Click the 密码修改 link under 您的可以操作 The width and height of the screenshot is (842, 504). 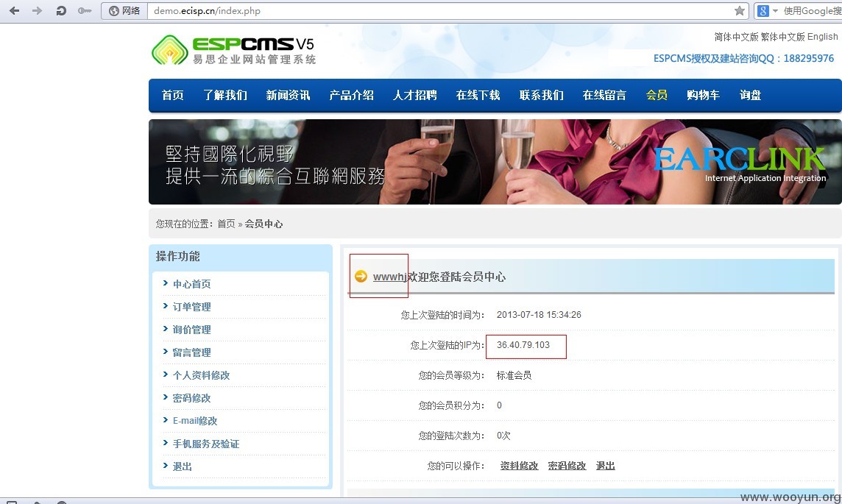tap(567, 466)
